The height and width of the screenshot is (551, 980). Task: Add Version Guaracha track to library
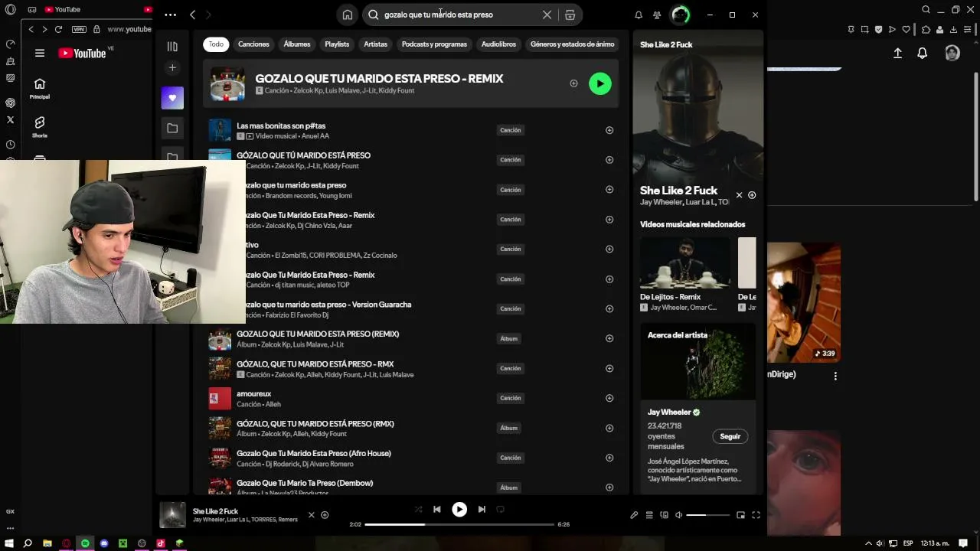tap(609, 308)
